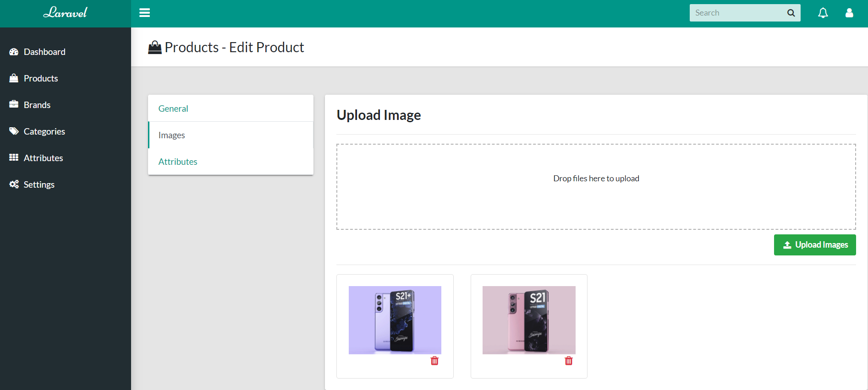Switch to the Attributes product tab

click(x=231, y=162)
